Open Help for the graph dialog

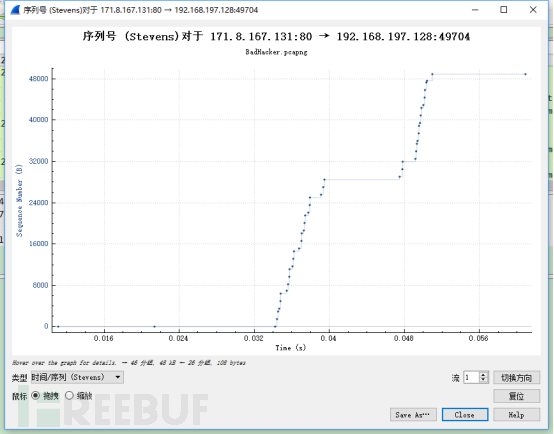pyautogui.click(x=516, y=415)
